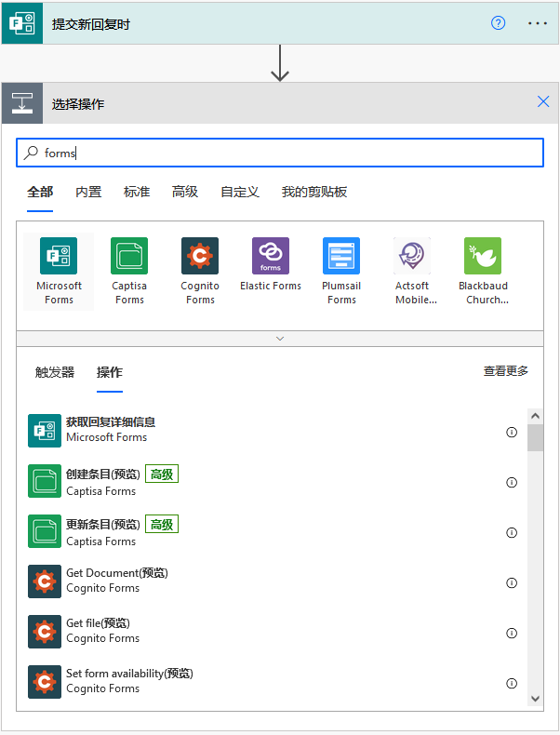Show info for 获取回复详细信息
The image size is (560, 735).
click(512, 433)
